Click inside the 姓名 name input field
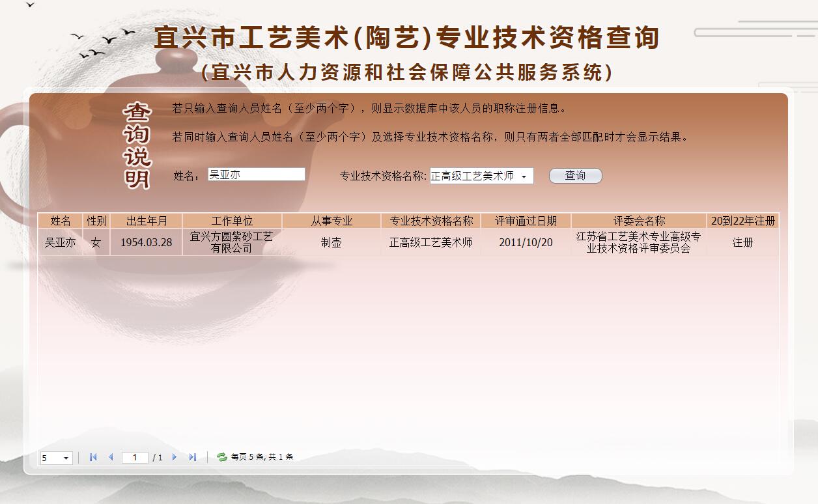818x504 pixels. tap(256, 174)
